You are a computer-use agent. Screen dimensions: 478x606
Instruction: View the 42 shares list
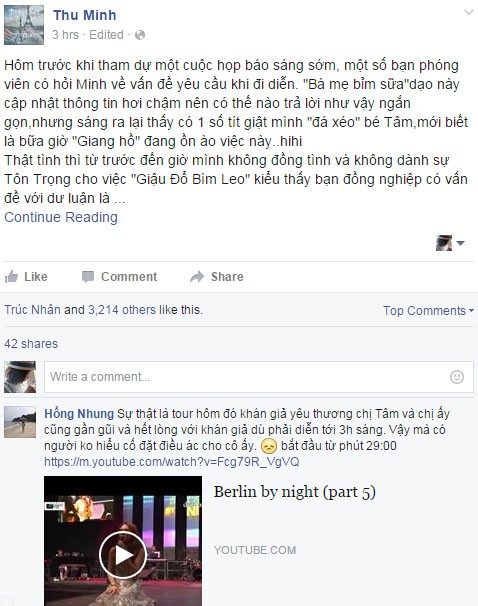(x=31, y=344)
